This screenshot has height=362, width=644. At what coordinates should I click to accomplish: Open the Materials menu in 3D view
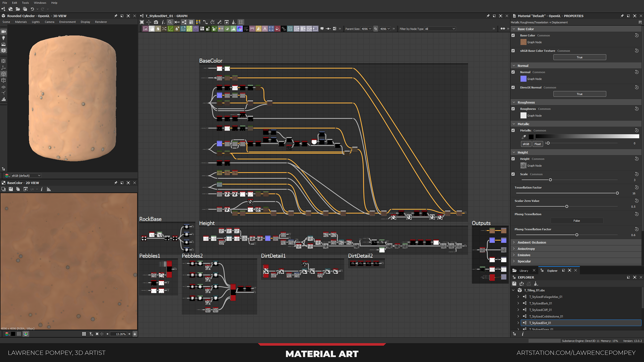tap(21, 22)
